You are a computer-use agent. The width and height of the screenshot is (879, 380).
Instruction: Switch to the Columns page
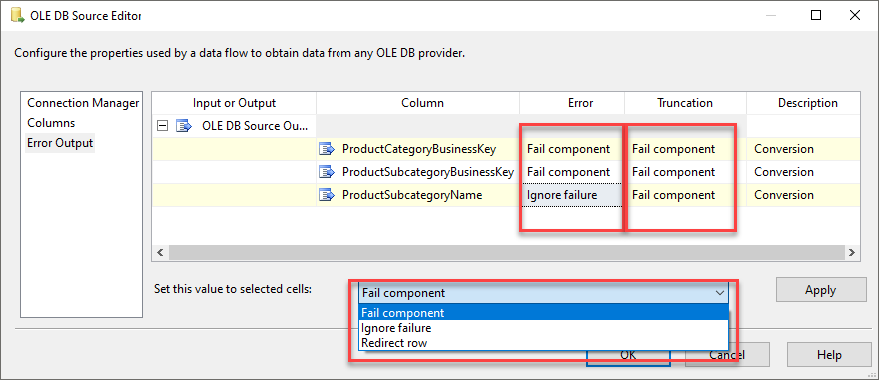(51, 123)
